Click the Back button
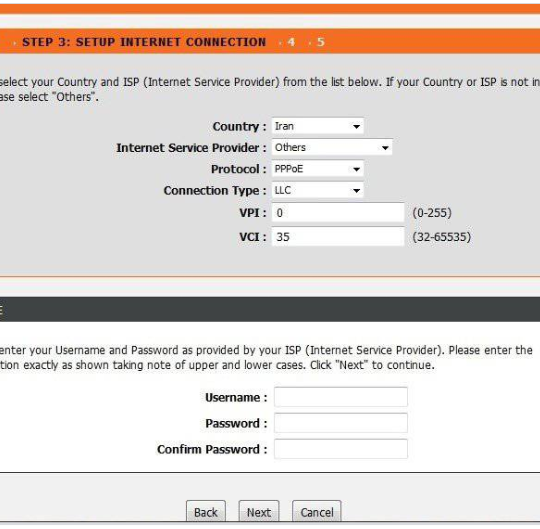 [x=206, y=512]
